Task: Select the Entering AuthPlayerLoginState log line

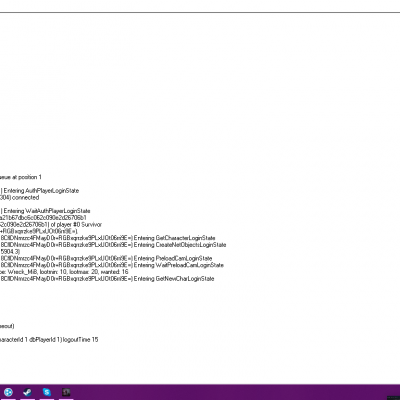Action: coord(39,191)
